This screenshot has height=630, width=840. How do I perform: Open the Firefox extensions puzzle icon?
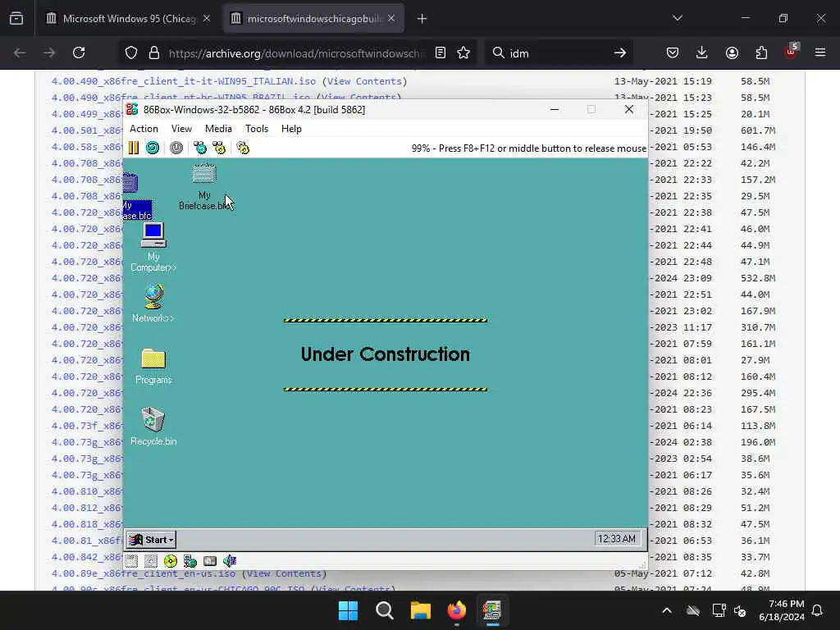[761, 52]
